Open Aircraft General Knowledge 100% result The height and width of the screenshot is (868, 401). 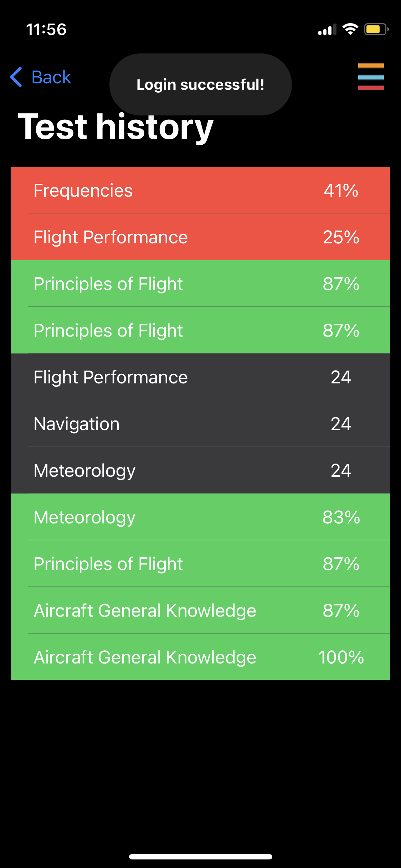click(200, 657)
